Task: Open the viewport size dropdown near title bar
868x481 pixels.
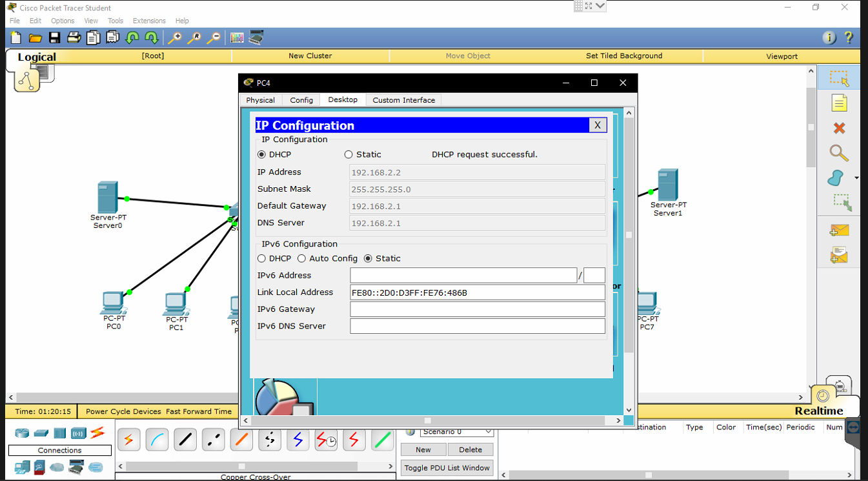Action: point(599,6)
